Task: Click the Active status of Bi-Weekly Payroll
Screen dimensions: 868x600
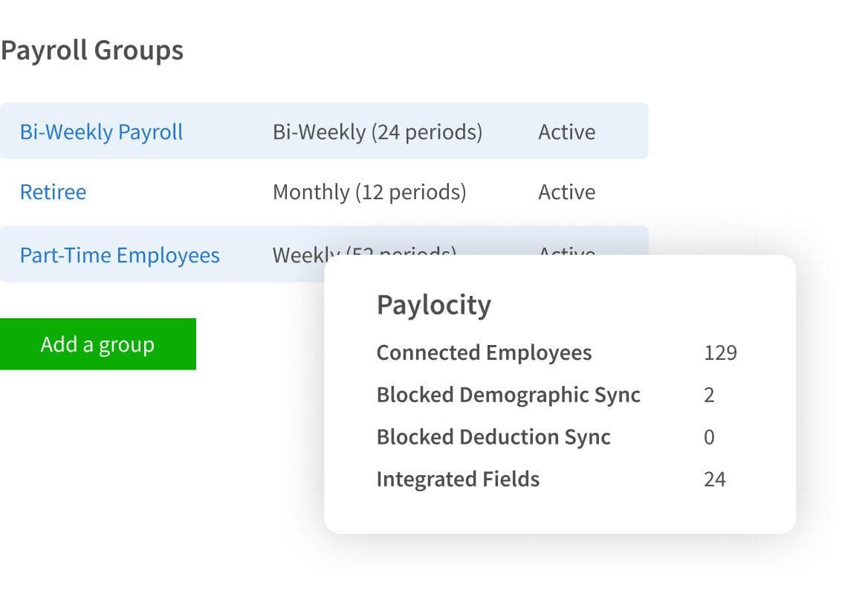Action: coord(566,132)
